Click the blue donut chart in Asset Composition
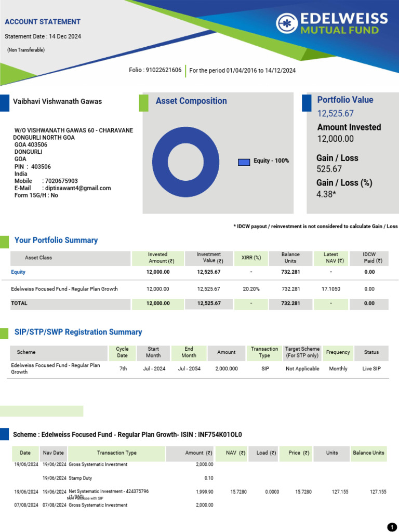The image size is (399, 532). pyautogui.click(x=185, y=162)
